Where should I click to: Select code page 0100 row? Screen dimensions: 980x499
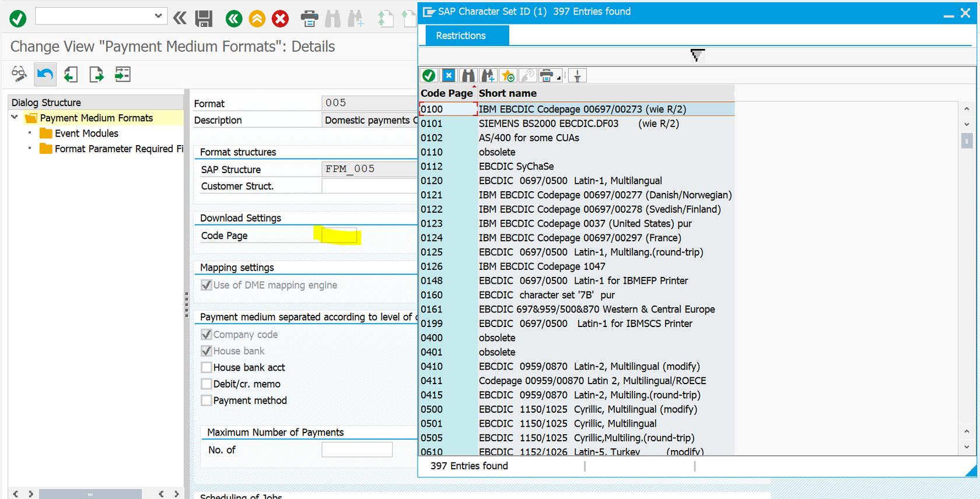click(x=576, y=109)
